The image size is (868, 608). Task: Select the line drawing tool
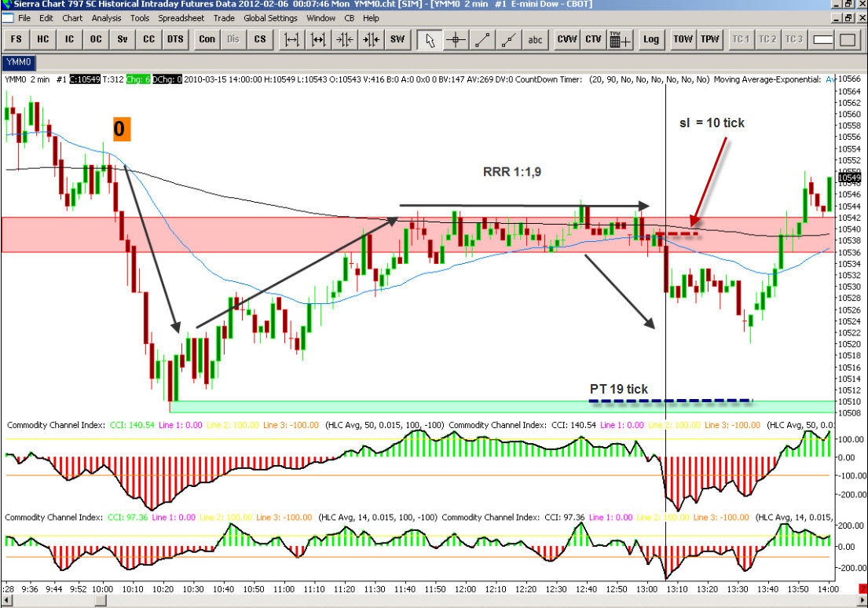tap(483, 39)
